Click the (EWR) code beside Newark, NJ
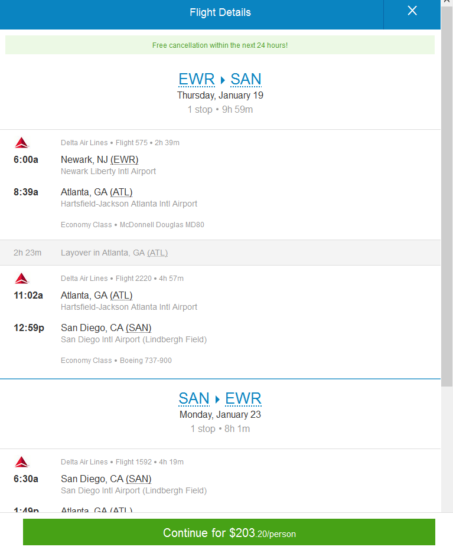This screenshot has width=453, height=550. [x=124, y=160]
